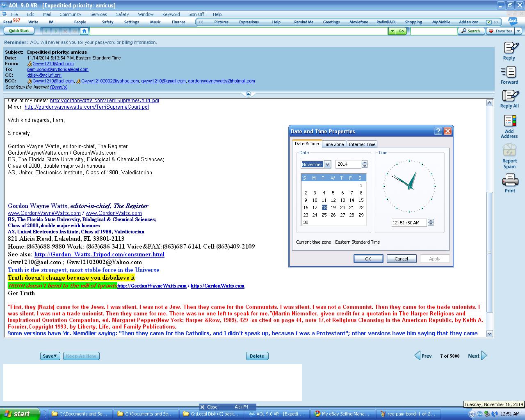Switch to the Time Zone tab

pyautogui.click(x=333, y=144)
